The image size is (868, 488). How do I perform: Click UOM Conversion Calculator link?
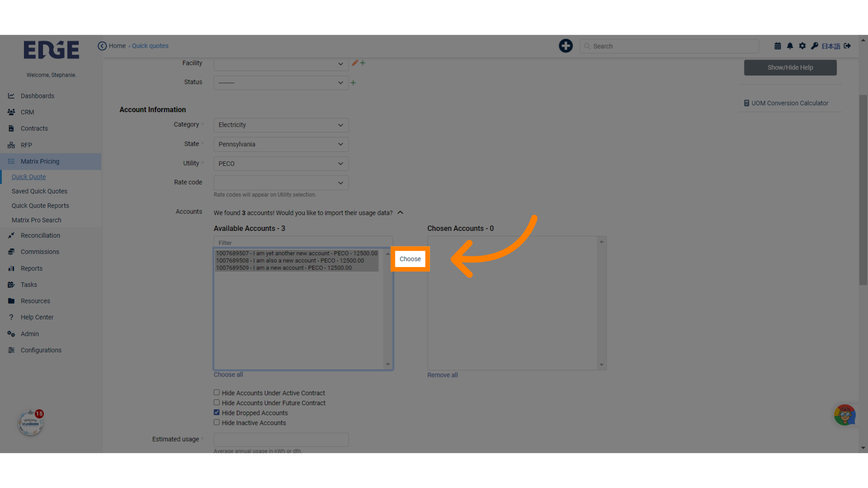[x=790, y=103]
